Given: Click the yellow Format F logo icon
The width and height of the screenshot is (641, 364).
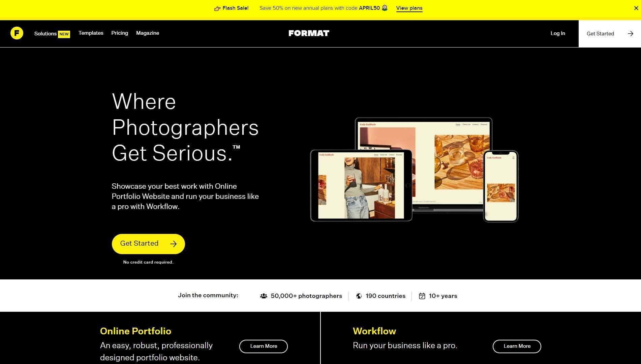Looking at the screenshot, I should point(17,33).
